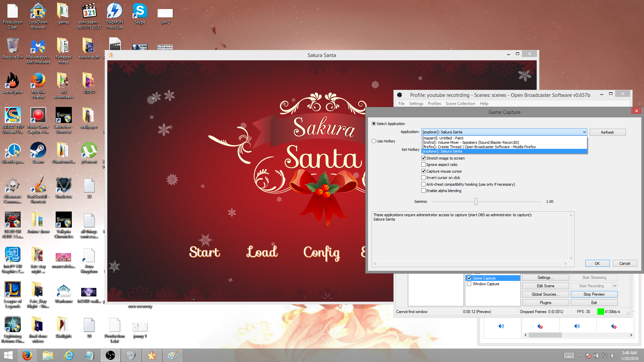Choose explorer Sakura Santa in list

[504, 151]
